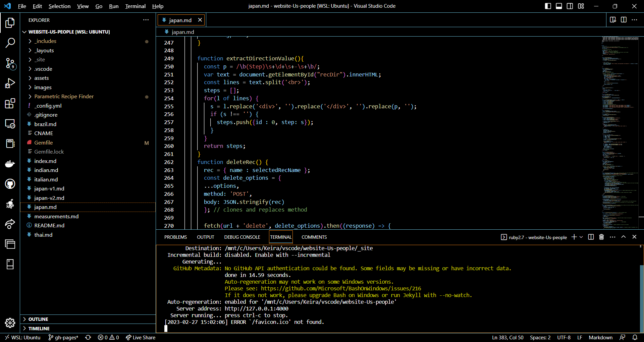Viewport: 644px width, 342px height.
Task: Collapse WEBSITE-US-PEOPLE workspace root
Action: (x=88, y=32)
